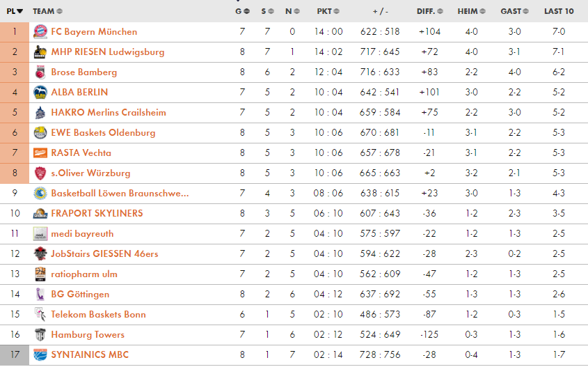
Task: Open the Telekom Baskets Bonn link
Action: pyautogui.click(x=98, y=314)
